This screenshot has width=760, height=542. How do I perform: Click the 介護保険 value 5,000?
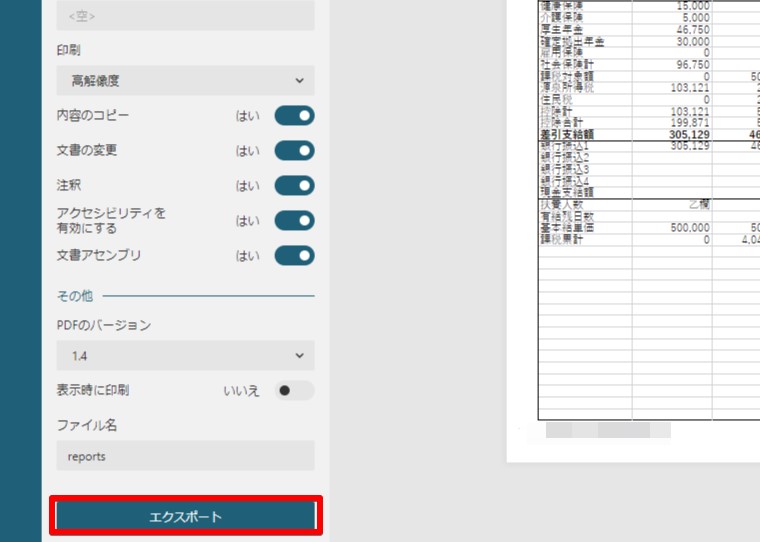click(696, 18)
